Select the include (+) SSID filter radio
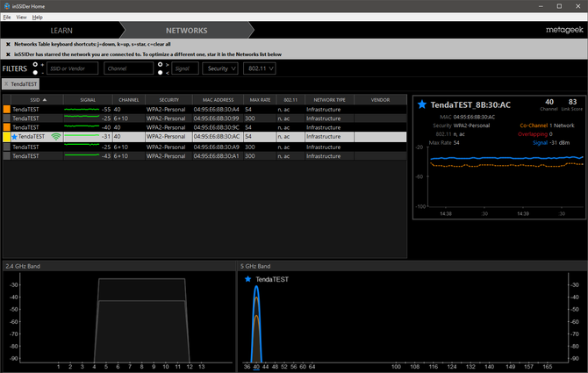The height and width of the screenshot is (373, 588). point(35,64)
